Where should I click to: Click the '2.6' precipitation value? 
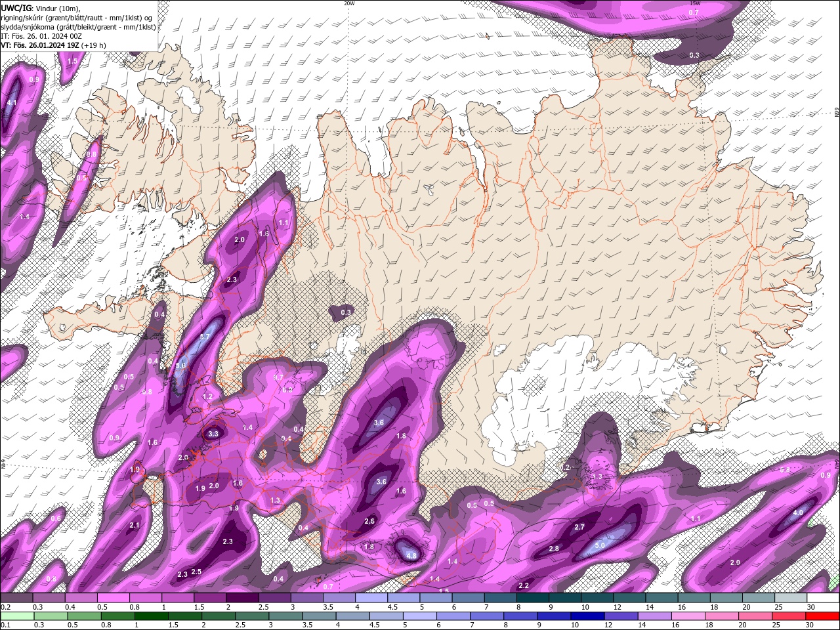tap(369, 522)
